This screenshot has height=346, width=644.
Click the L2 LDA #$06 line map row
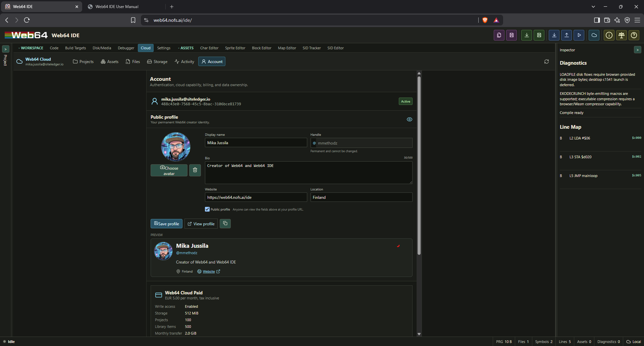(600, 138)
